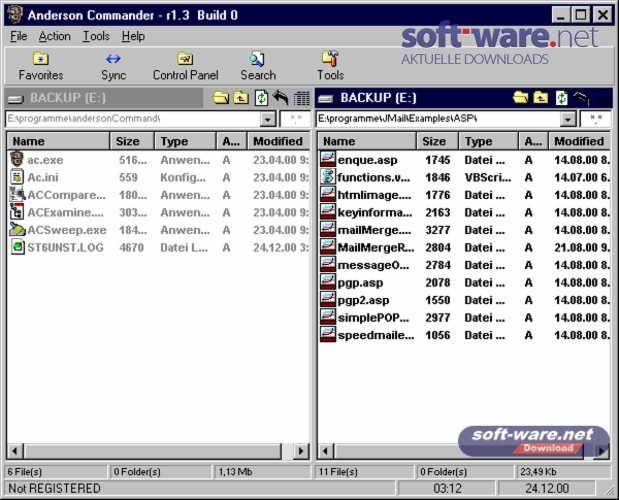
Task: Click the 11 File(s) status entry
Action: coord(338,472)
